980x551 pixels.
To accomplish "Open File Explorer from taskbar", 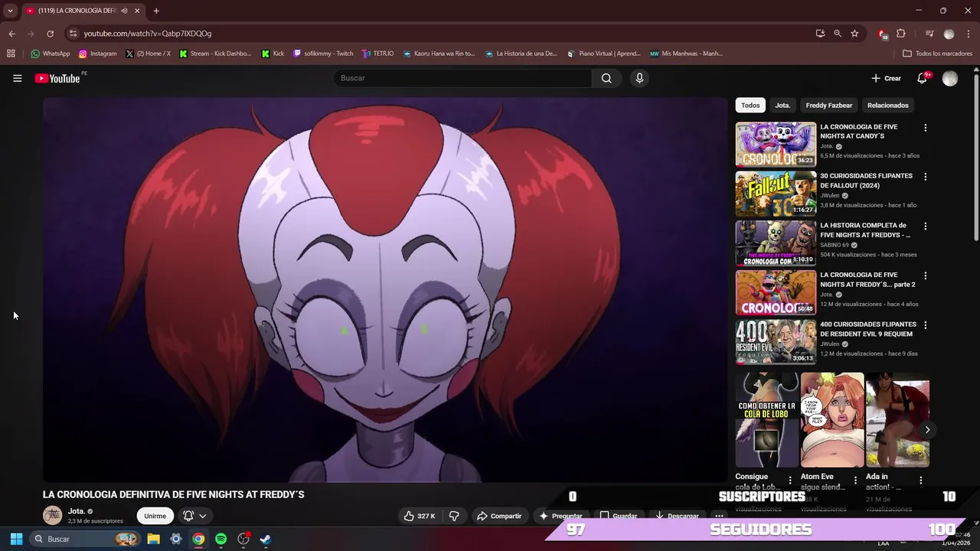I will pos(153,539).
